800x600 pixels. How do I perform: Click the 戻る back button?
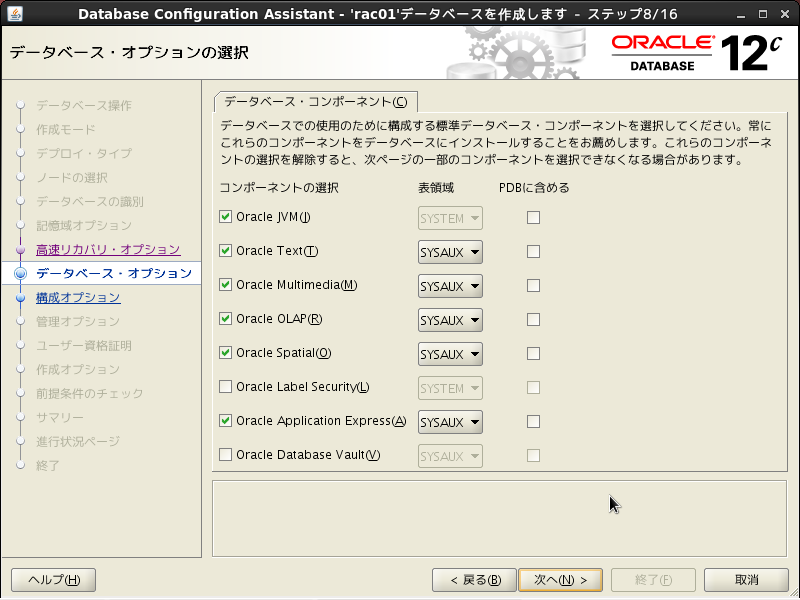tap(474, 580)
